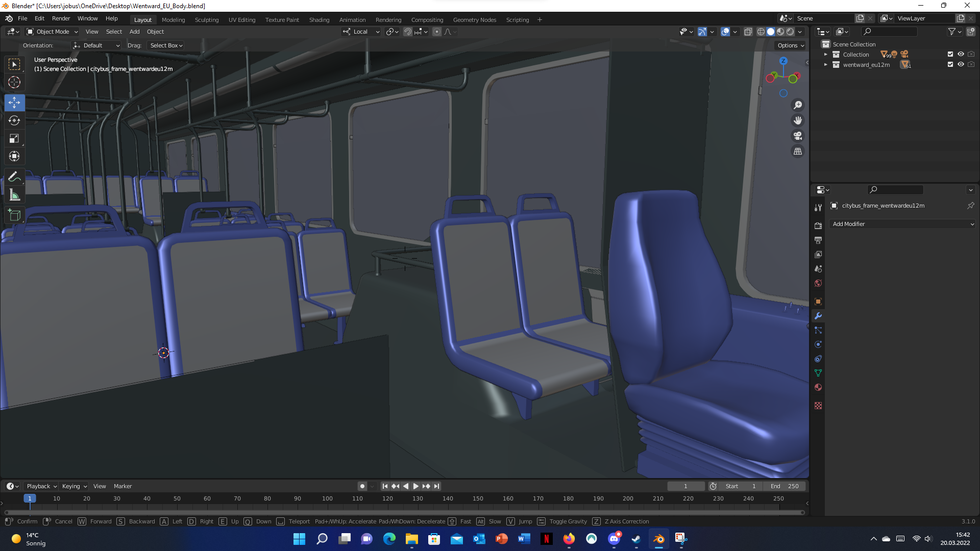
Task: Switch to the Sculpting workspace tab
Action: pyautogui.click(x=206, y=20)
